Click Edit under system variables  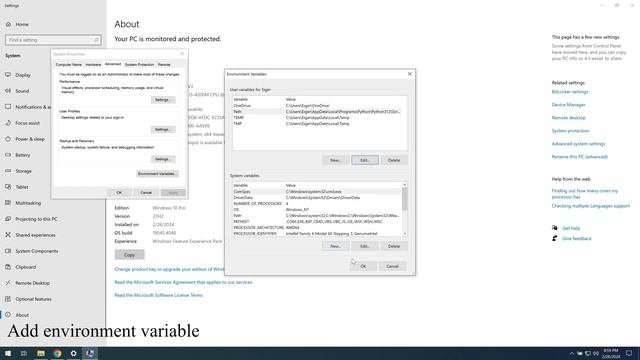[x=365, y=246]
